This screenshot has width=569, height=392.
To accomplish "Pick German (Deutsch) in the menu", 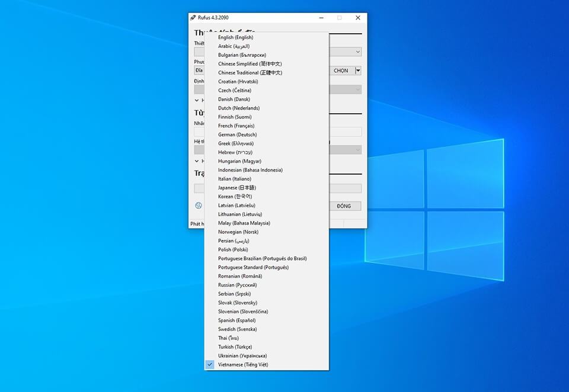I will 237,134.
